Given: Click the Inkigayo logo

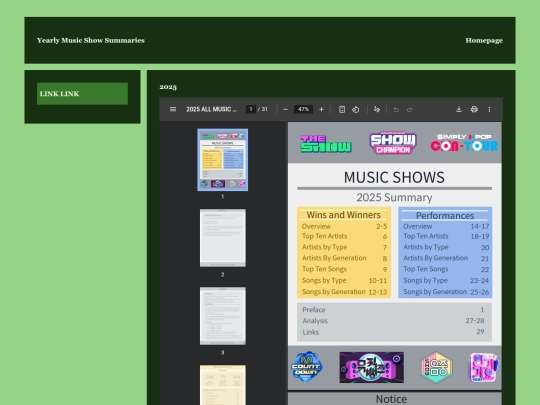Looking at the screenshot, I should pyautogui.click(x=483, y=367).
